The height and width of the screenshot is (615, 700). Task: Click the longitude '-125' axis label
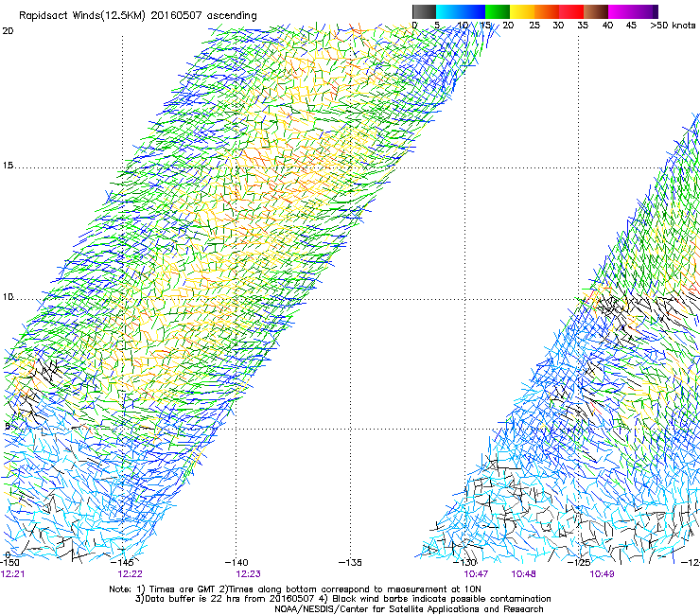[x=579, y=562]
